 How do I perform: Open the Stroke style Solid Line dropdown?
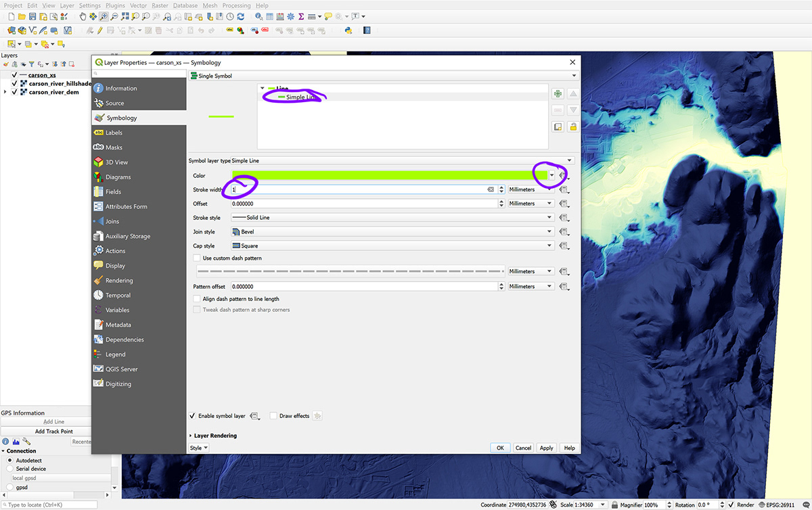coord(392,218)
